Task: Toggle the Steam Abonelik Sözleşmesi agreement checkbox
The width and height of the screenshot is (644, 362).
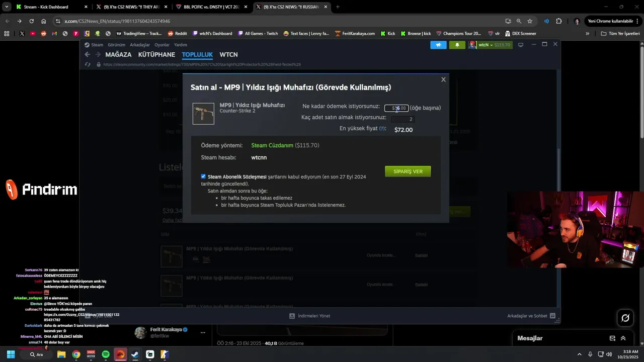Action: coord(203,176)
